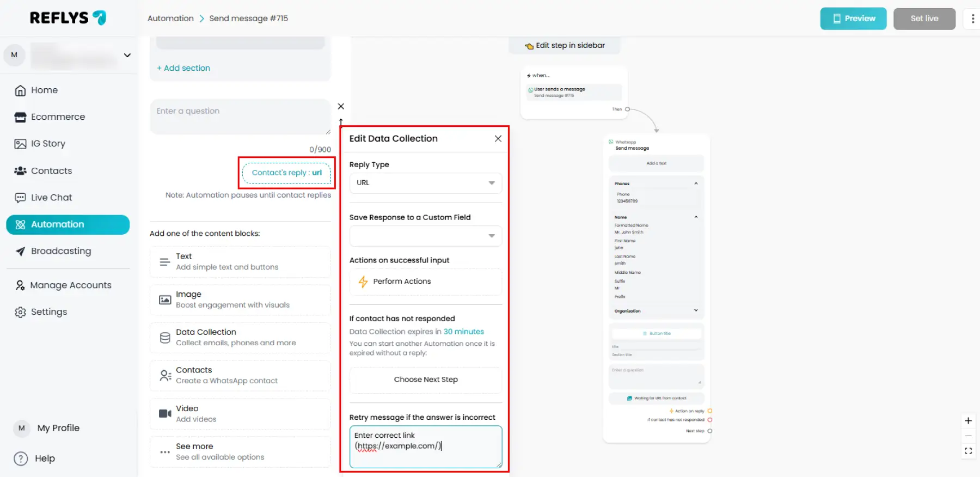This screenshot has height=477, width=980.
Task: Close the Edit Data Collection panel
Action: tap(498, 139)
